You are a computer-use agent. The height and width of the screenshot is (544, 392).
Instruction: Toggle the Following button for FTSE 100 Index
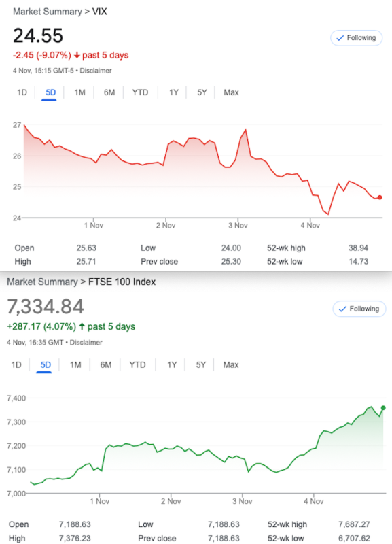point(359,309)
